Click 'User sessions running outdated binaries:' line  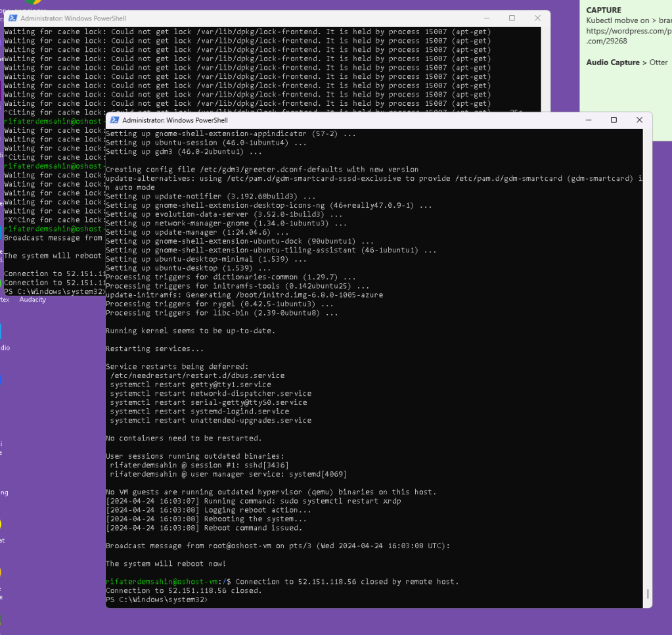[x=195, y=456]
